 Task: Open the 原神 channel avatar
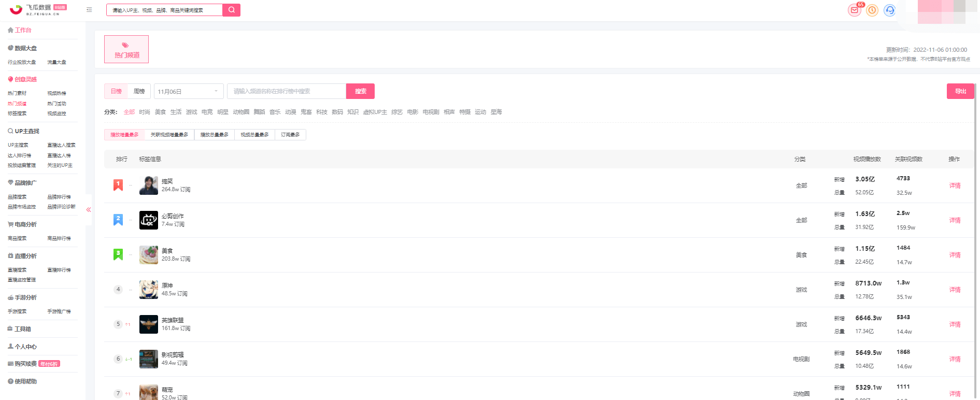click(149, 290)
